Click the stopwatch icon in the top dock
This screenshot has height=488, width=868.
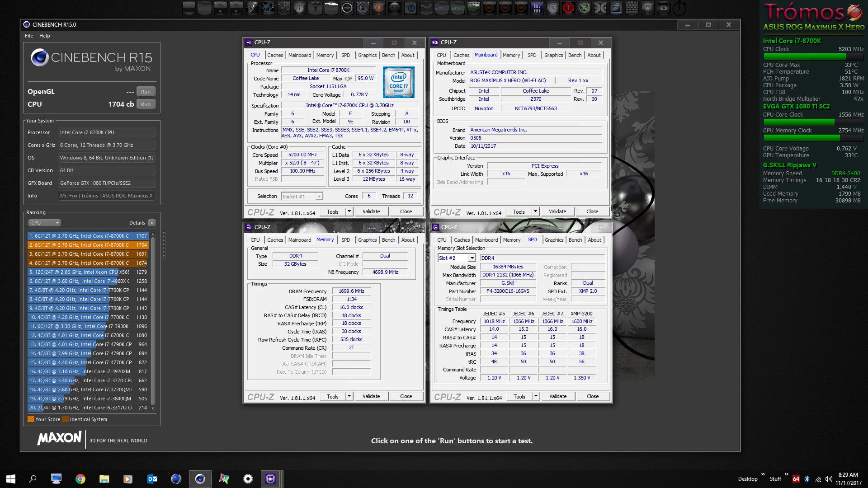pos(679,8)
